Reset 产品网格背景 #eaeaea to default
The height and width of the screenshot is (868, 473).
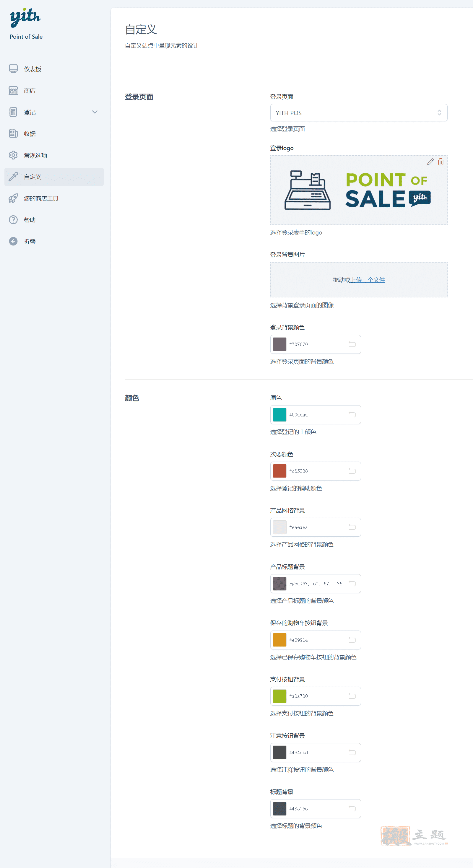[x=352, y=527]
